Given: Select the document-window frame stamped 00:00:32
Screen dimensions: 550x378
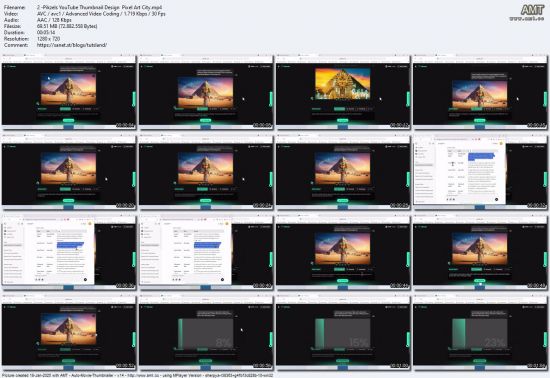Looking at the screenshot, I should point(480,173).
